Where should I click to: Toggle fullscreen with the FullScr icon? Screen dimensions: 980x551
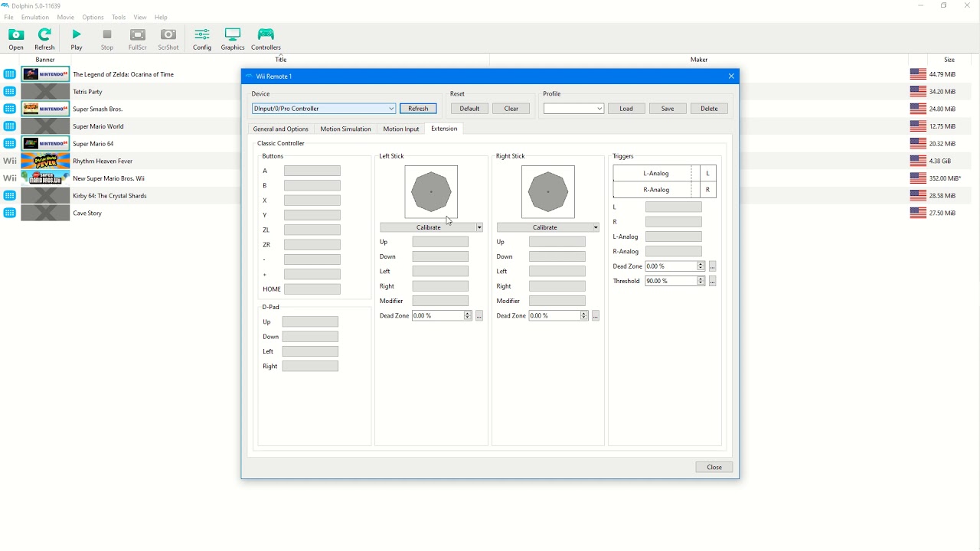(x=138, y=39)
